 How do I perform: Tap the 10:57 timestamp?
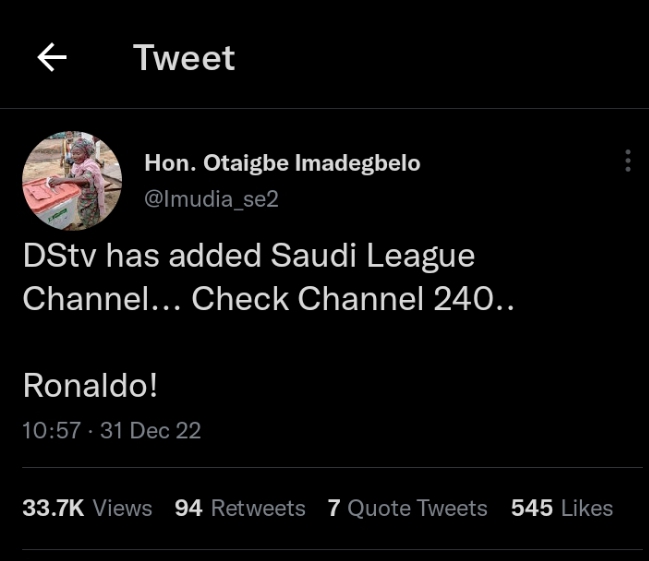pyautogui.click(x=49, y=431)
